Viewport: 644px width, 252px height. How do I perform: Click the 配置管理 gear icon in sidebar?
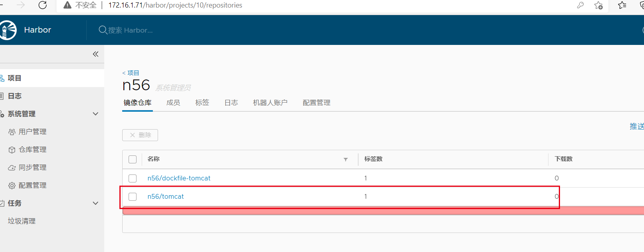12,186
